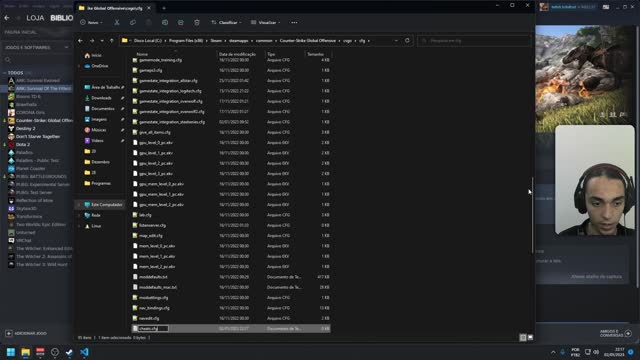
Task: Click Steam breadcrumb in the address bar
Action: coord(216,41)
